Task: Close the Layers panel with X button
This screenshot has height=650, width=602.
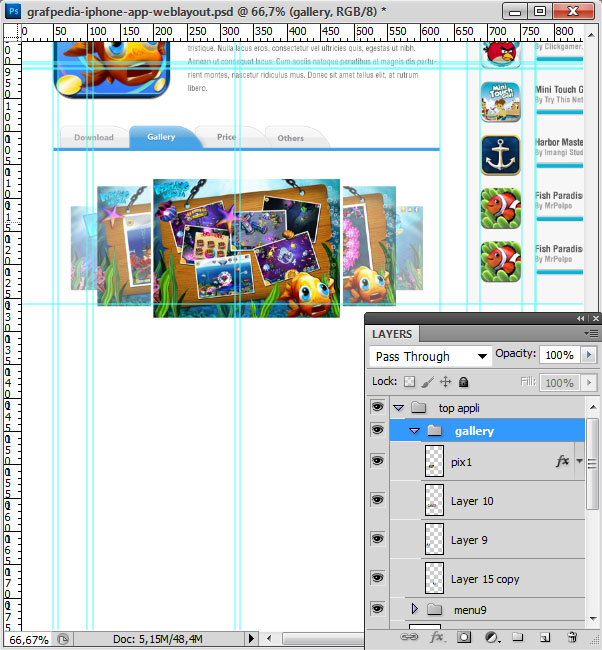Action: point(595,318)
